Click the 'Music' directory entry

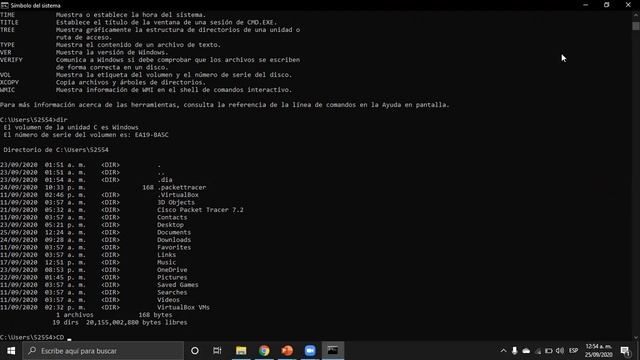(x=167, y=262)
